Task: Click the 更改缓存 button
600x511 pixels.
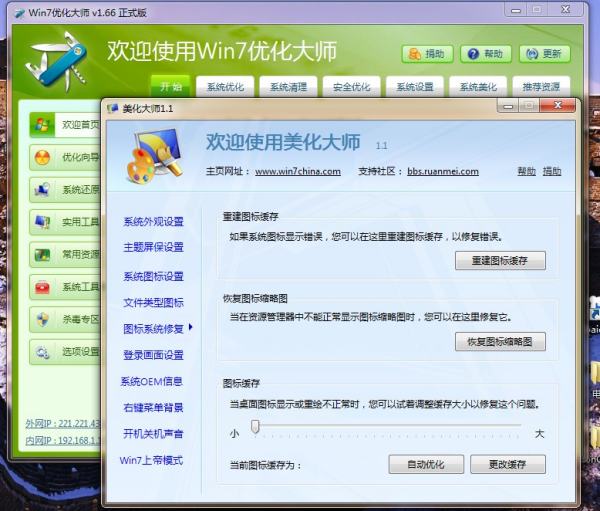Action: tap(508, 464)
